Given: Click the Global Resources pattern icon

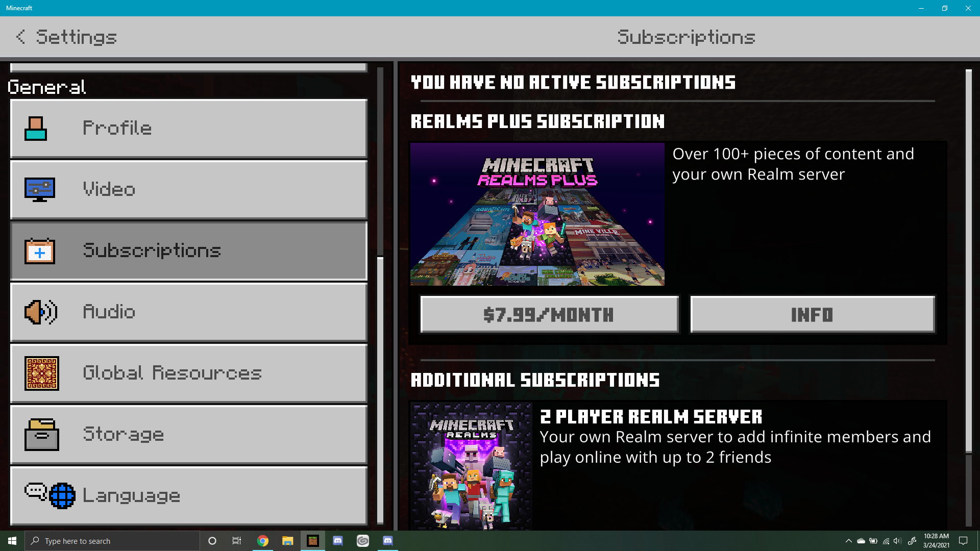Looking at the screenshot, I should (x=42, y=373).
